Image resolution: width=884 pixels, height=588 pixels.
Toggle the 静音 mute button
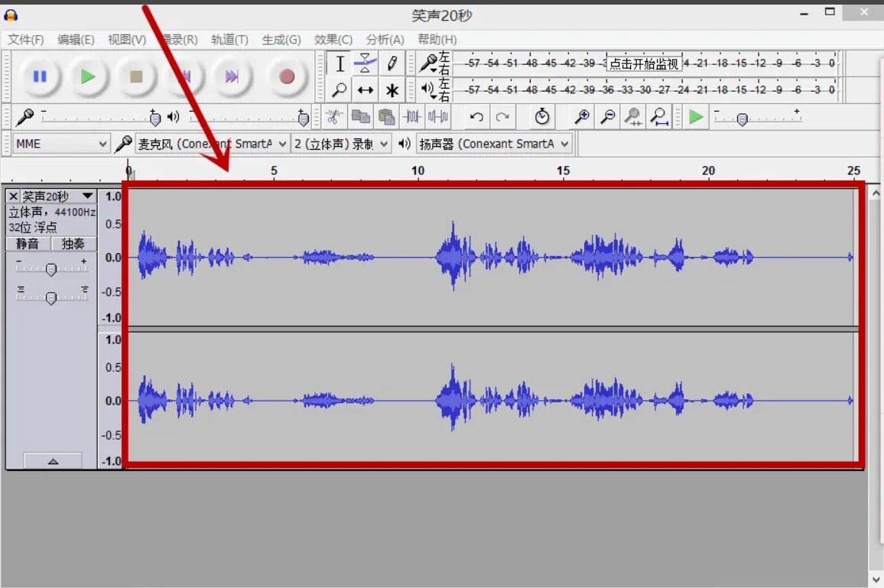point(28,244)
